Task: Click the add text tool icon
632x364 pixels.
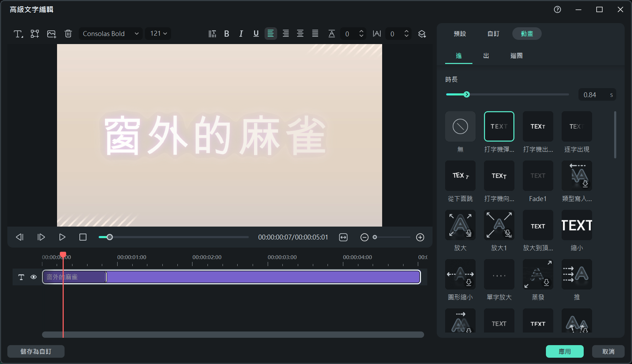Action: 18,34
